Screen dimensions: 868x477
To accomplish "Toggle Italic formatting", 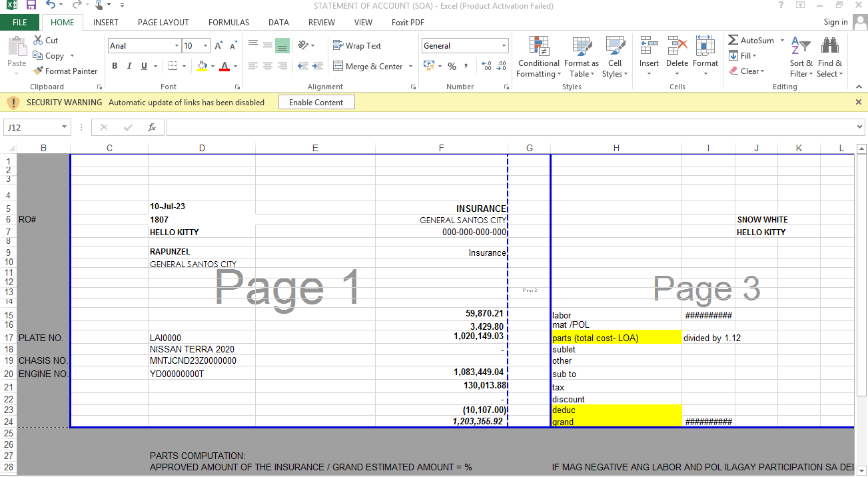I will 130,66.
